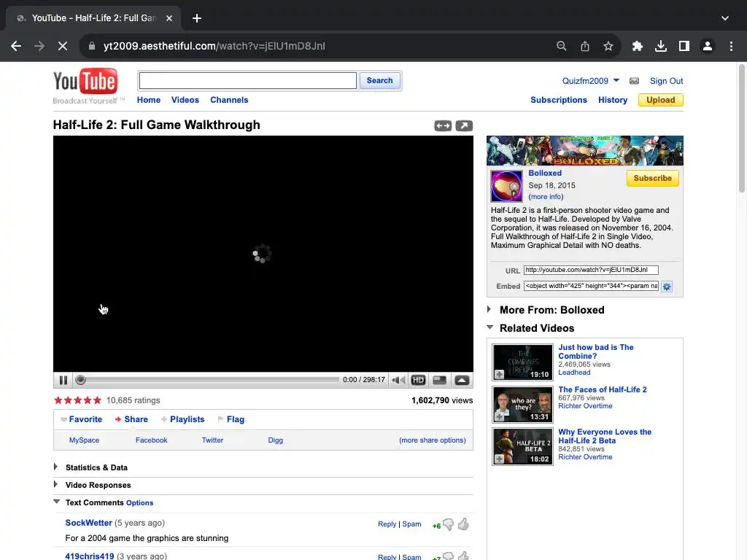This screenshot has height=560, width=747.
Task: Mute the video volume speaker icon
Action: coord(398,380)
